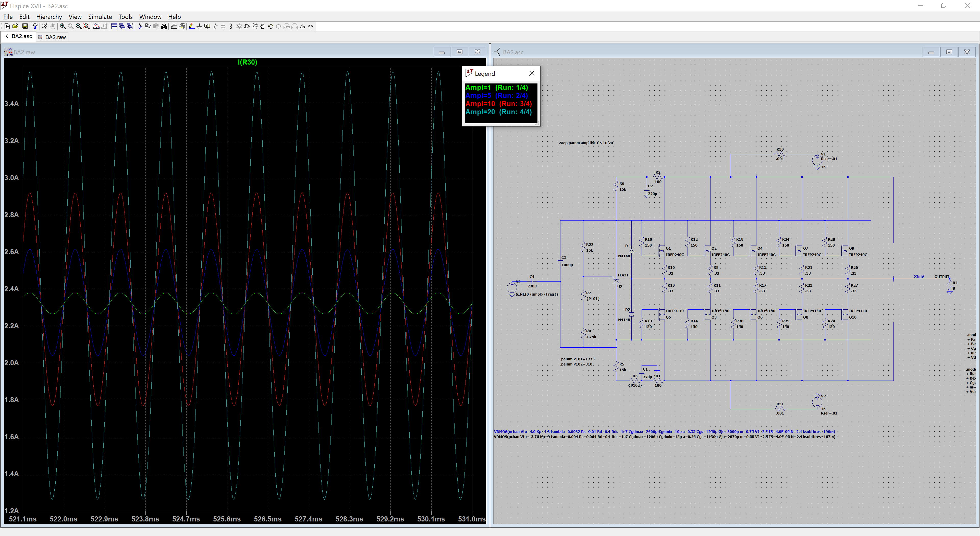The height and width of the screenshot is (536, 980).
Task: Click the Autorange waveform icon
Action: tap(97, 26)
